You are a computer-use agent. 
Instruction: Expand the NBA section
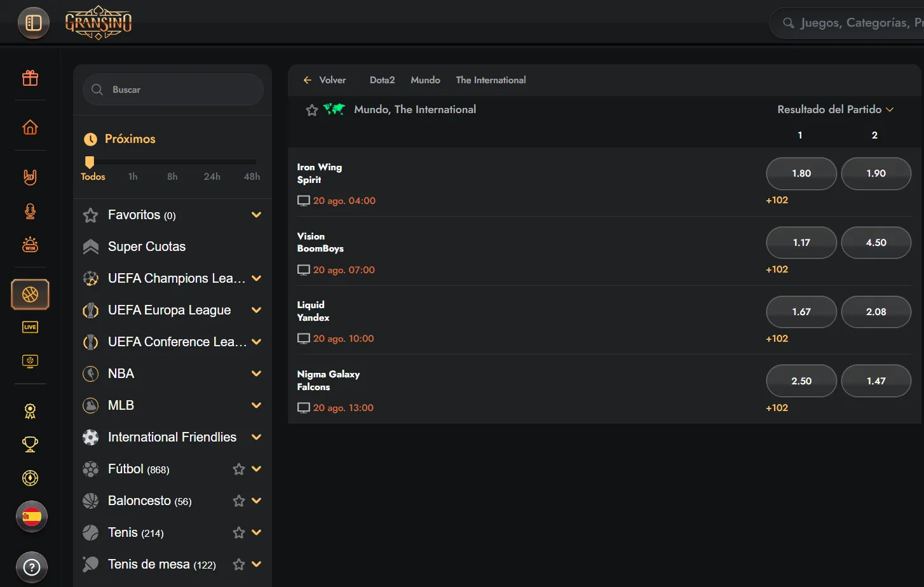tap(257, 374)
